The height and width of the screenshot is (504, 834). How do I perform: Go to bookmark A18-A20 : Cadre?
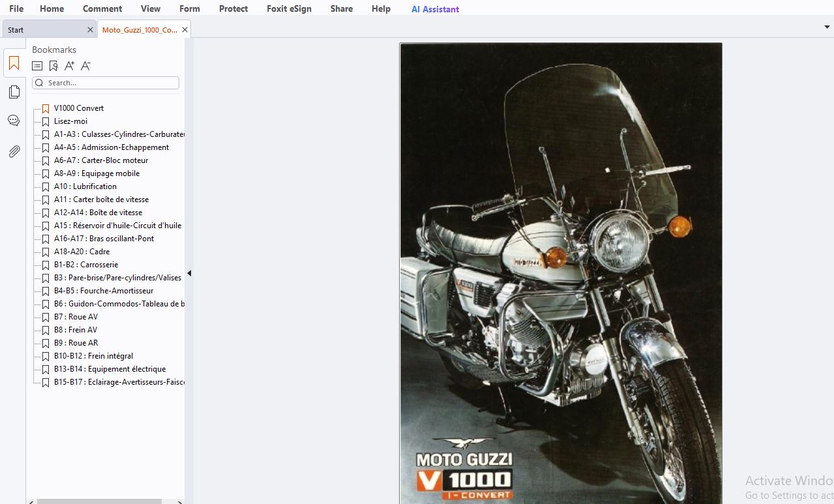(82, 252)
